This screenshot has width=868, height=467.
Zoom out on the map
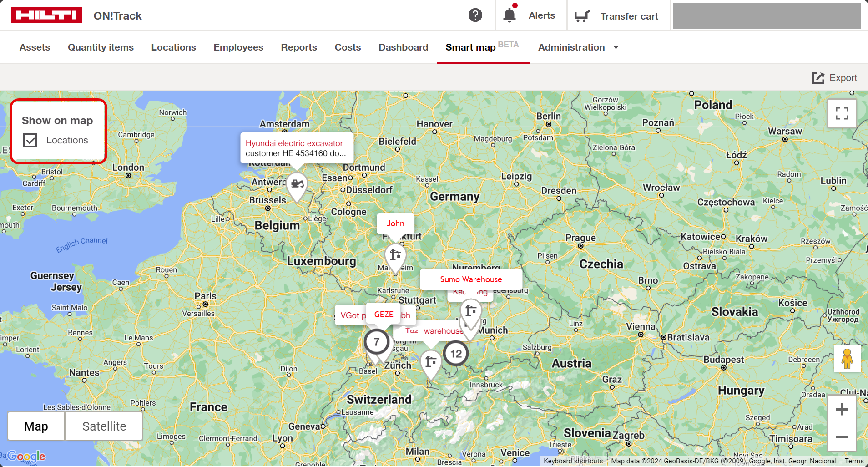(x=842, y=437)
